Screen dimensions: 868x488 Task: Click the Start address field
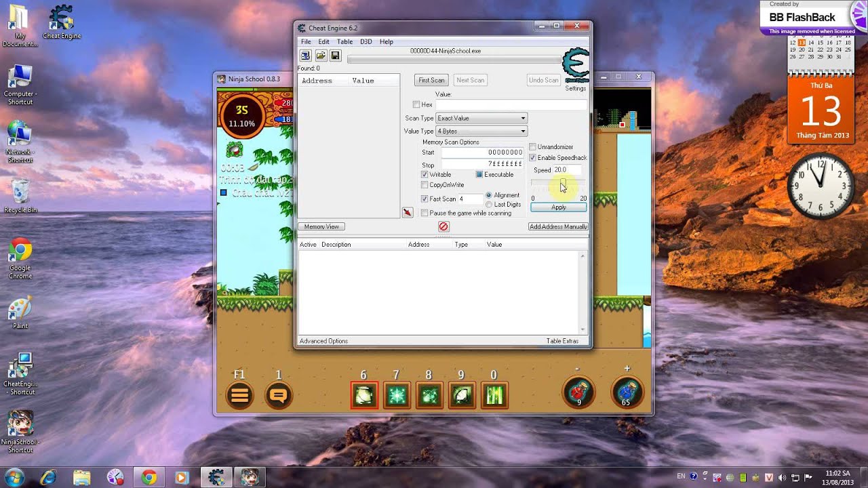(482, 152)
